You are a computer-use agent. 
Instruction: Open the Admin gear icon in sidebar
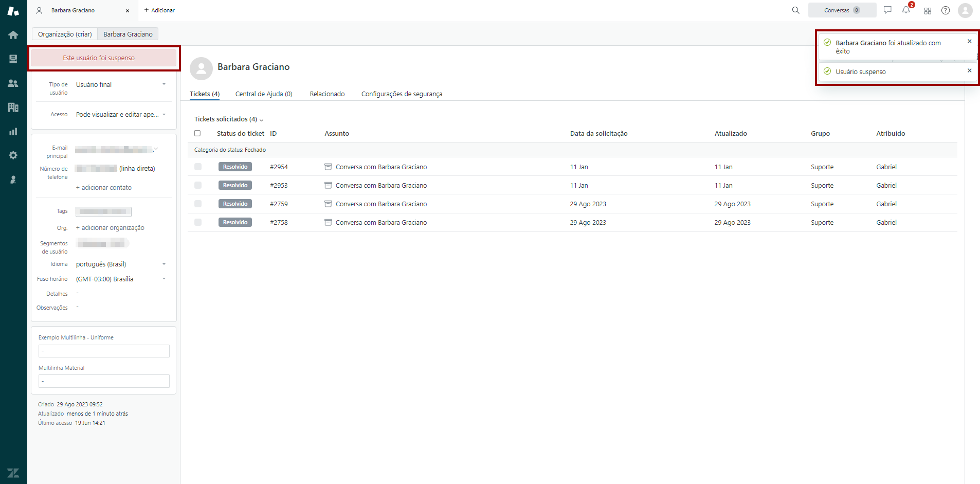pos(13,155)
